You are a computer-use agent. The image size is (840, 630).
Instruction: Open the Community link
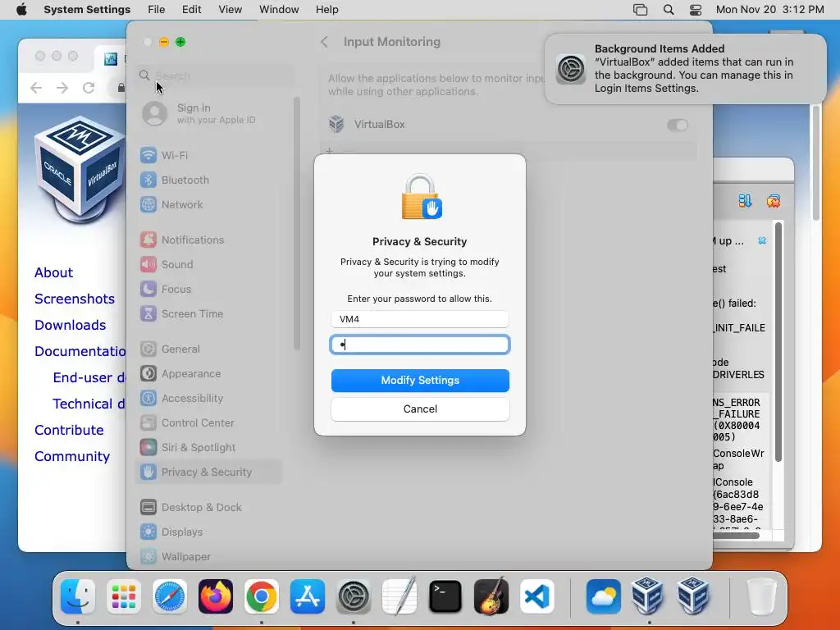[x=72, y=456]
